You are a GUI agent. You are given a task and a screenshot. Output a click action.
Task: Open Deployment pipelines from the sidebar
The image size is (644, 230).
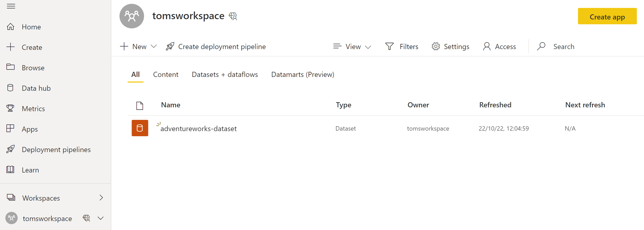(x=56, y=149)
